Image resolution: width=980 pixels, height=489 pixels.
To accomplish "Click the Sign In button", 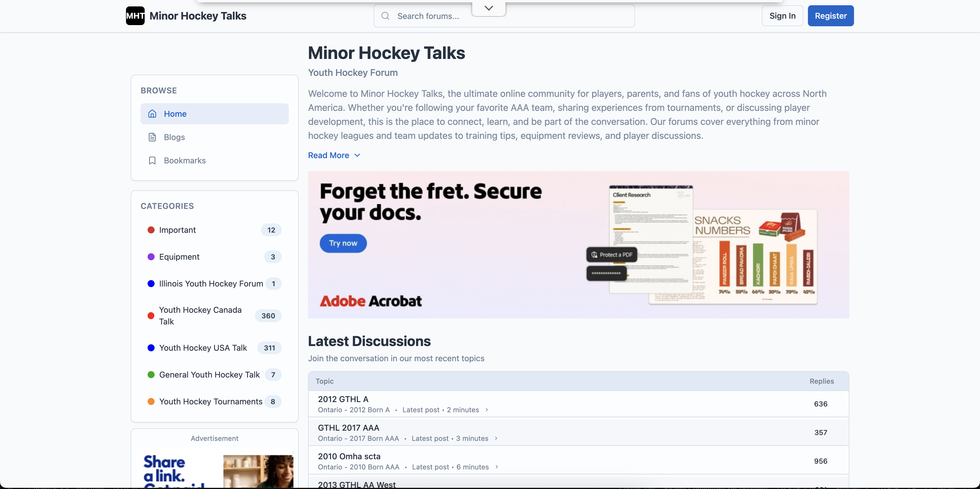I will click(x=782, y=15).
